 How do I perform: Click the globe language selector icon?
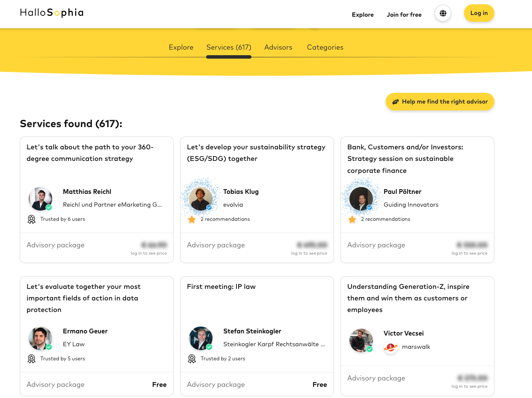click(443, 13)
